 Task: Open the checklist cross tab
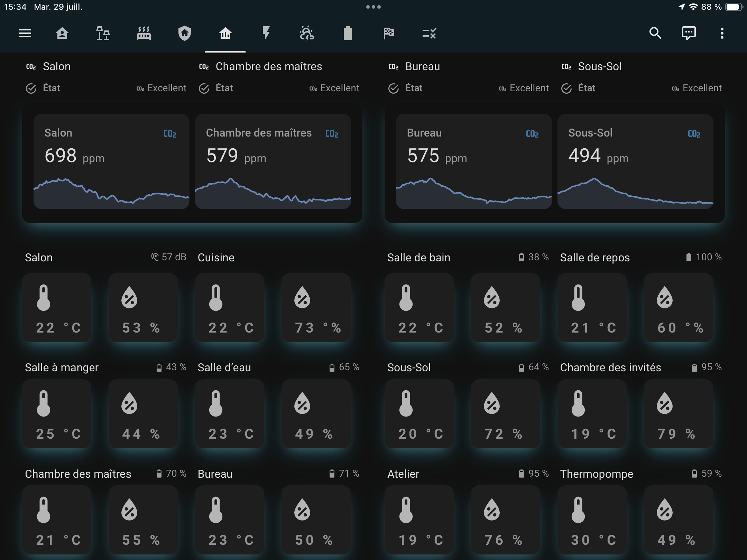[429, 33]
